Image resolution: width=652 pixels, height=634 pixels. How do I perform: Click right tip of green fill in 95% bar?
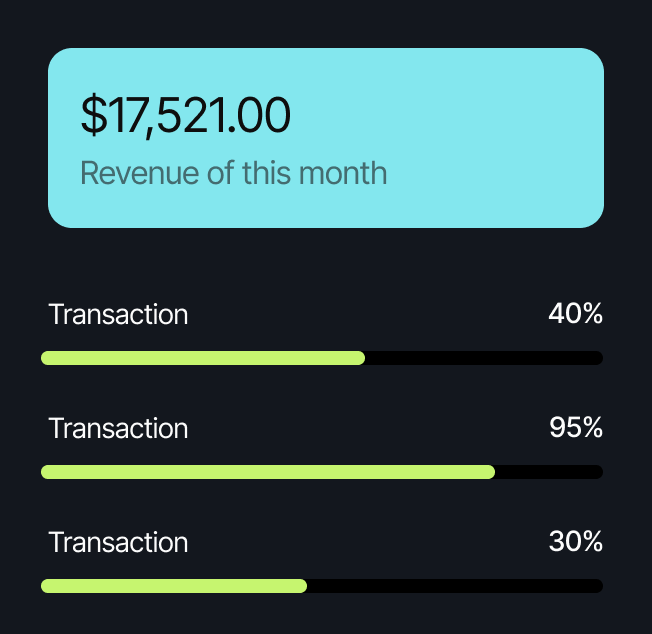490,472
